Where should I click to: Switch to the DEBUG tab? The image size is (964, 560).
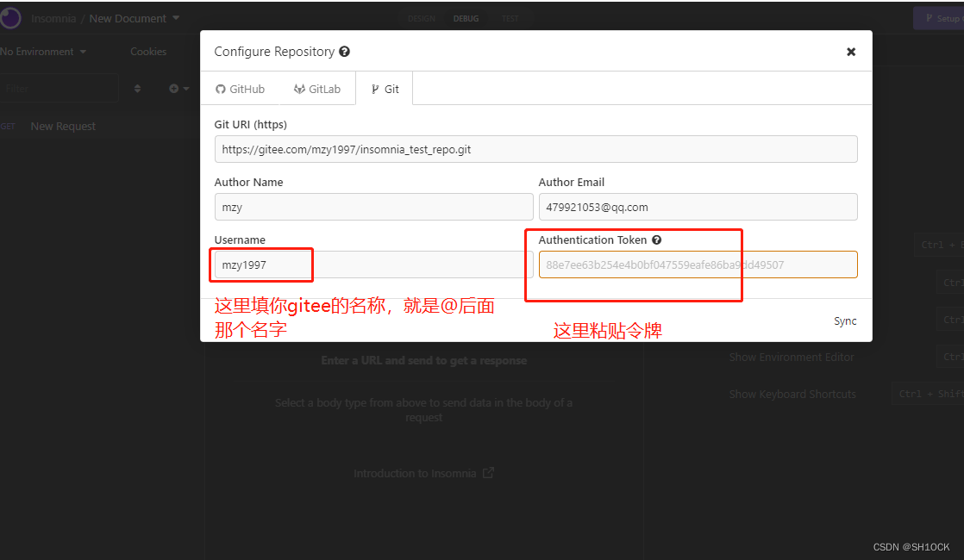coord(466,17)
